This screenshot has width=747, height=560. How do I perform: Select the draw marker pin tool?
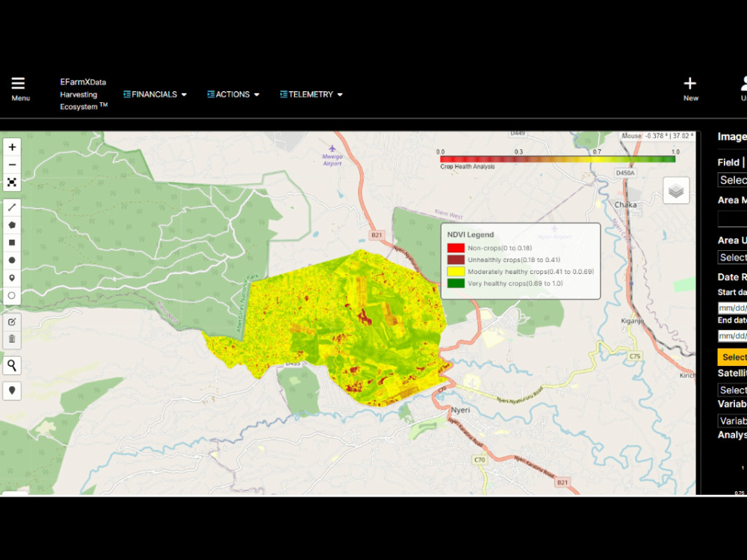12,278
